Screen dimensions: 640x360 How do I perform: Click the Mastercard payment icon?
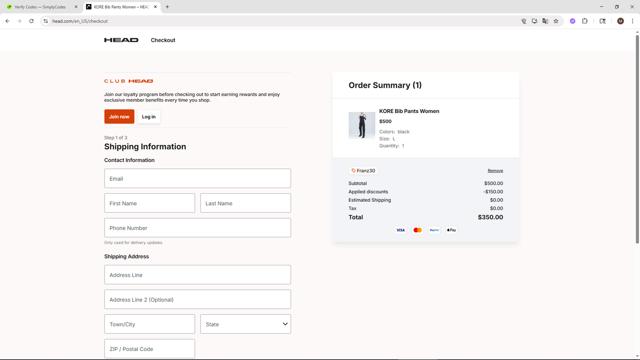point(417,230)
